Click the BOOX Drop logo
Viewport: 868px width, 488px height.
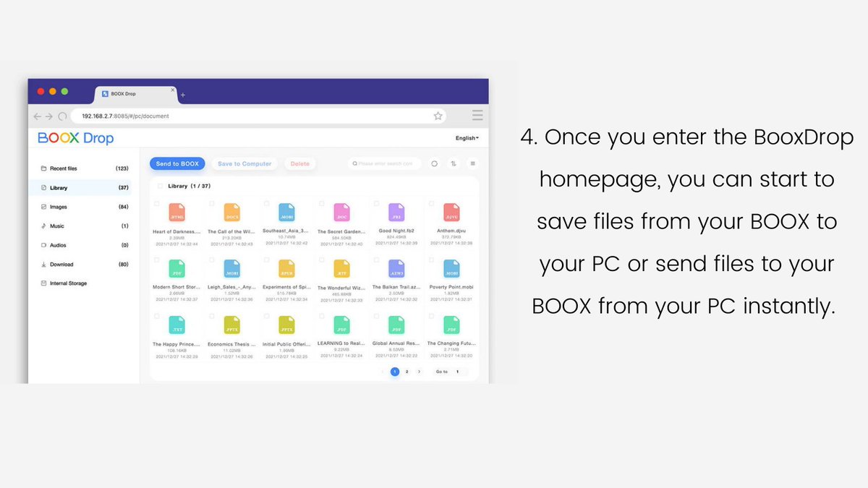[x=76, y=138]
